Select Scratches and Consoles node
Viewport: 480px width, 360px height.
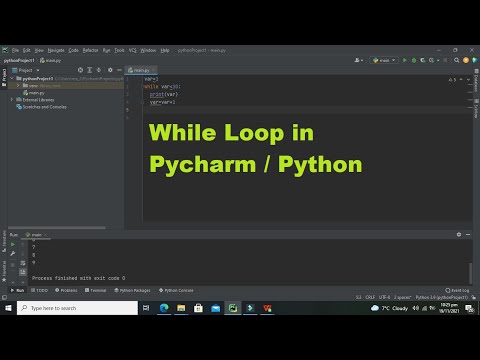(x=41, y=107)
